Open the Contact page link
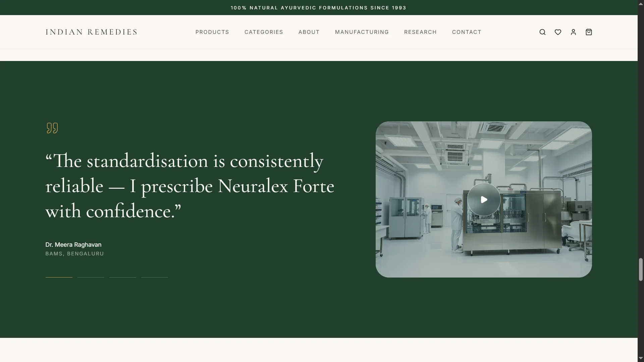 (467, 32)
